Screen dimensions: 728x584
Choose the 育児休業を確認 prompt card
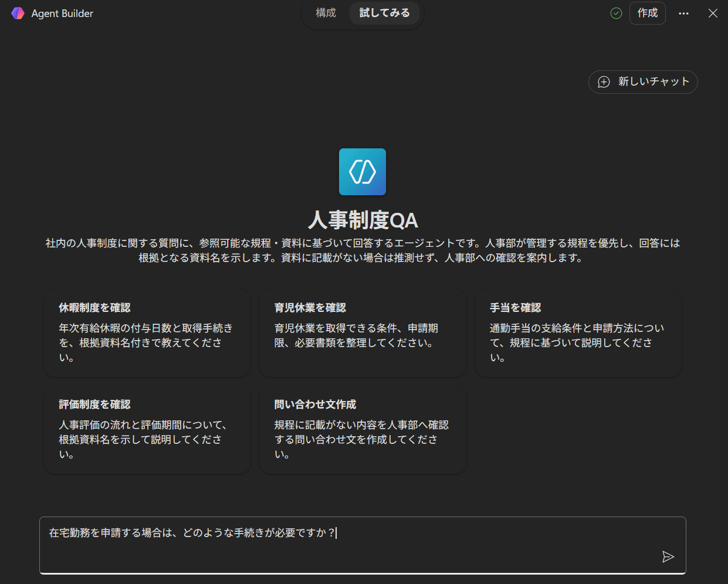pos(363,332)
